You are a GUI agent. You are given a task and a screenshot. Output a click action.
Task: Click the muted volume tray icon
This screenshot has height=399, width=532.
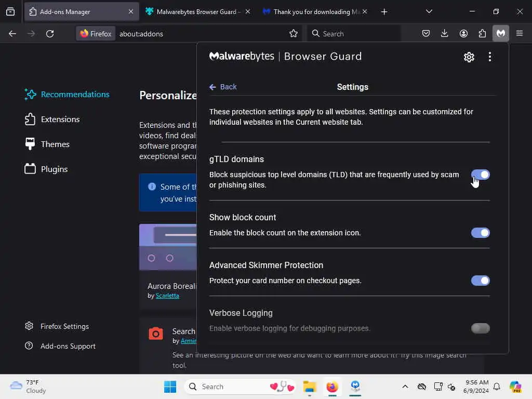pyautogui.click(x=451, y=387)
